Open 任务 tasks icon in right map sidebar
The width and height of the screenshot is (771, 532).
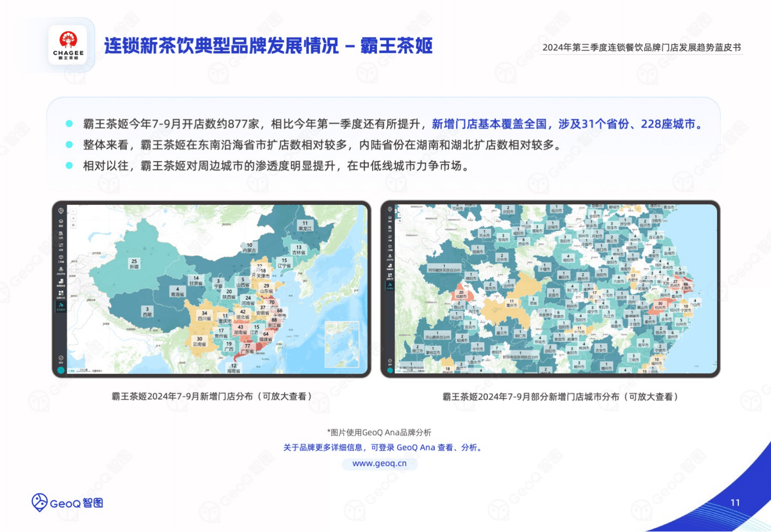[x=390, y=228]
